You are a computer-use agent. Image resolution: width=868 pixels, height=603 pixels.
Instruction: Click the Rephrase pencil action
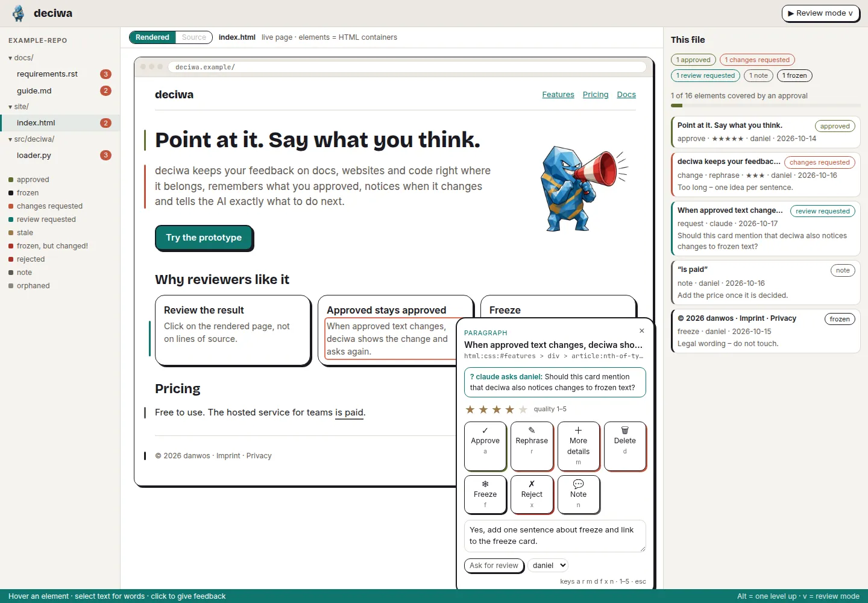coord(532,446)
